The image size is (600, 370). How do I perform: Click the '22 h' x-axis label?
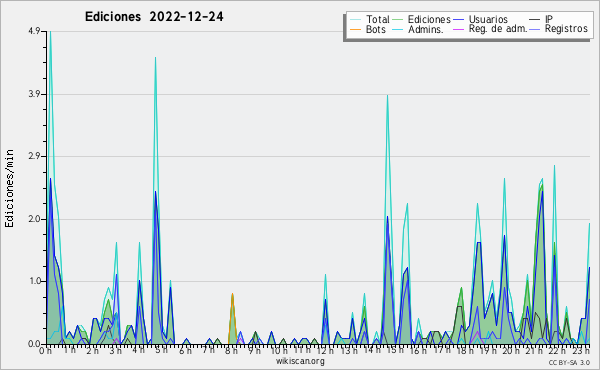(x=558, y=350)
